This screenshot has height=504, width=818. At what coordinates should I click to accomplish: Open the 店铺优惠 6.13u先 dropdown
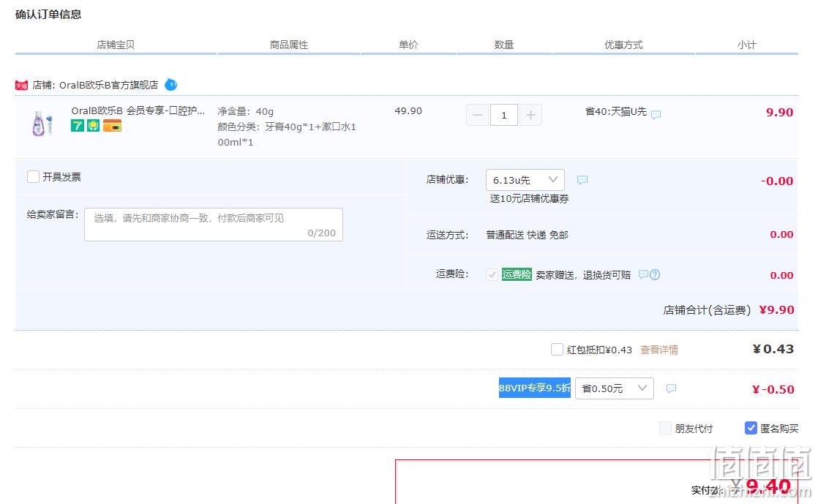[525, 180]
